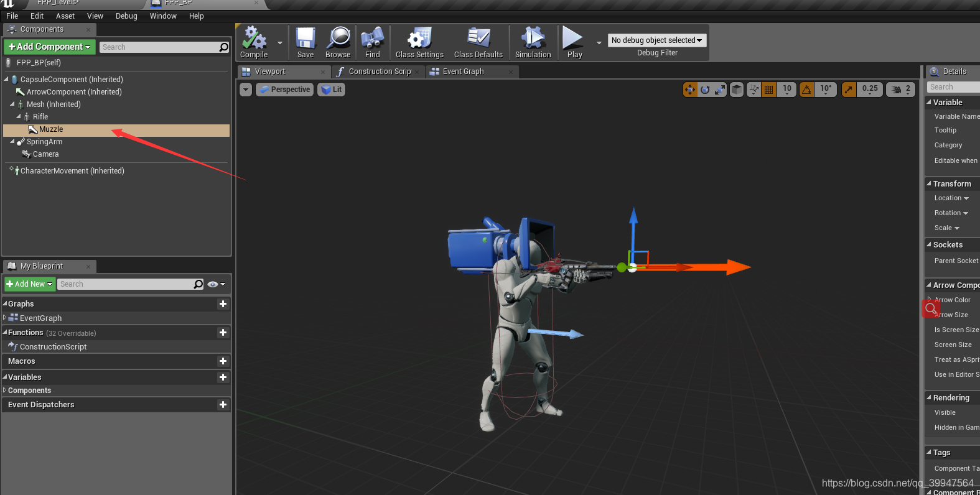Viewport: 980px width, 495px height.
Task: Open Compile options dropdown arrow
Action: click(280, 43)
